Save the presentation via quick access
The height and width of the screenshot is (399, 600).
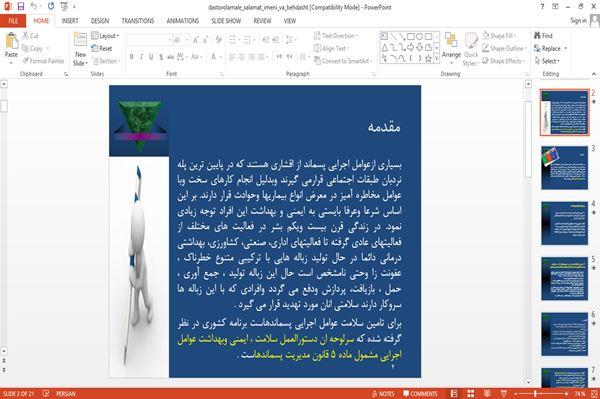click(21, 7)
